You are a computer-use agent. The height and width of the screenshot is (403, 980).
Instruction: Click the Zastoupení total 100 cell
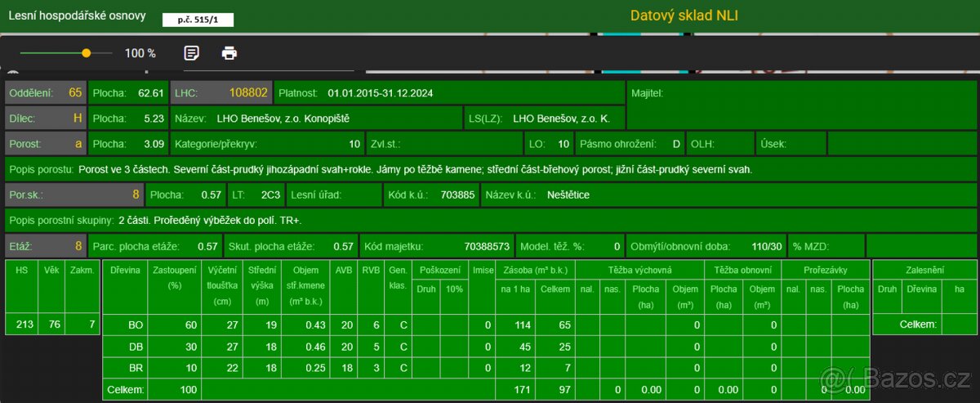click(174, 391)
